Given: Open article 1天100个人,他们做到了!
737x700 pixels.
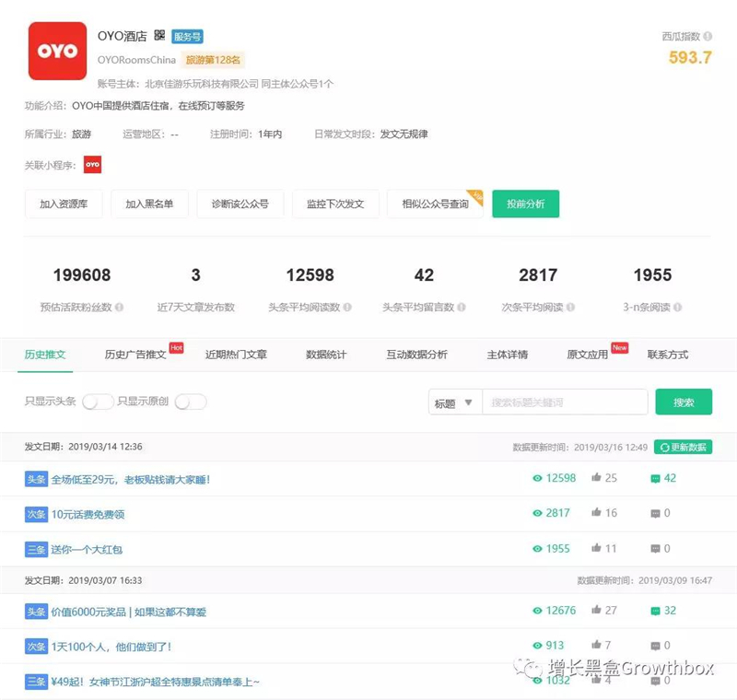Looking at the screenshot, I should (111, 647).
